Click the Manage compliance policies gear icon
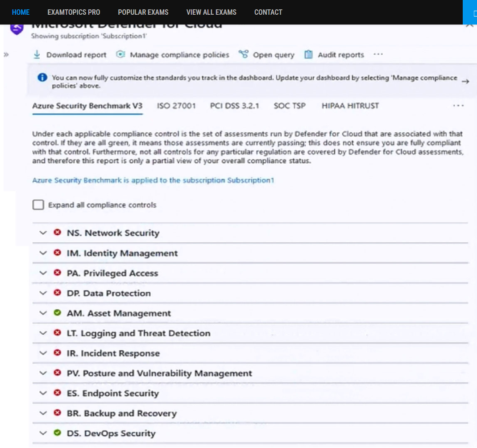Screen dimensions: 477x448 click(120, 54)
